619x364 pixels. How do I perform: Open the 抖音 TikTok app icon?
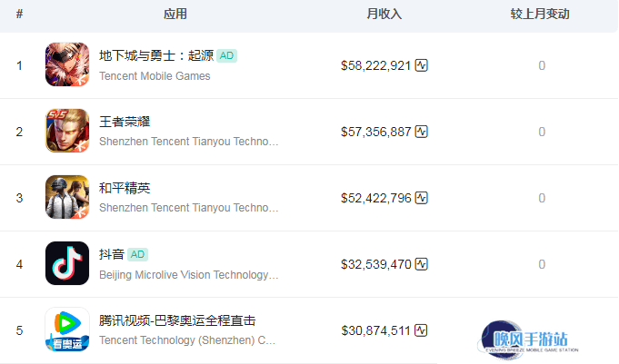pyautogui.click(x=67, y=263)
